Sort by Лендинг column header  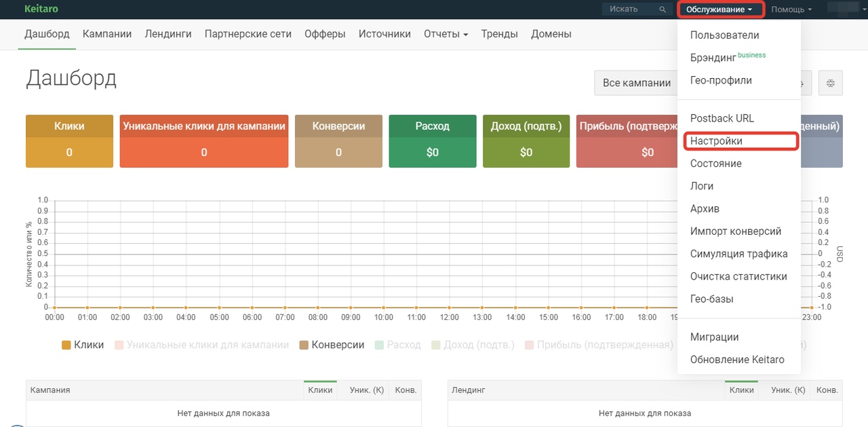tap(587, 390)
